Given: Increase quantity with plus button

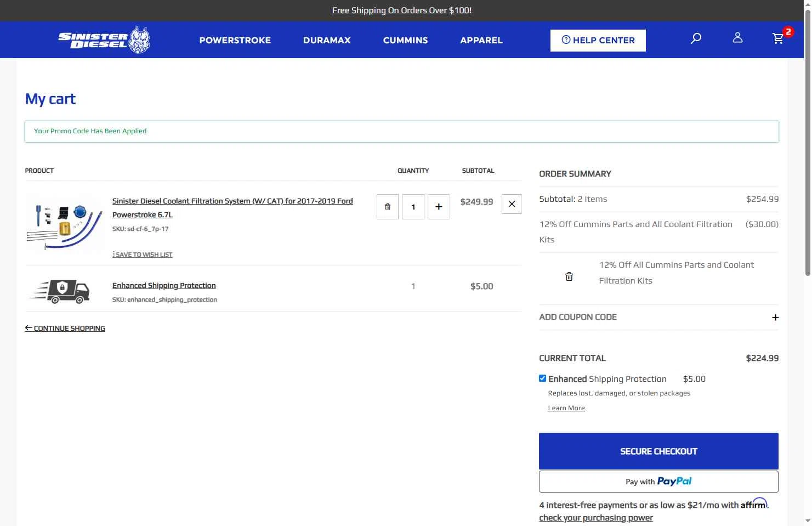Looking at the screenshot, I should pyautogui.click(x=439, y=207).
